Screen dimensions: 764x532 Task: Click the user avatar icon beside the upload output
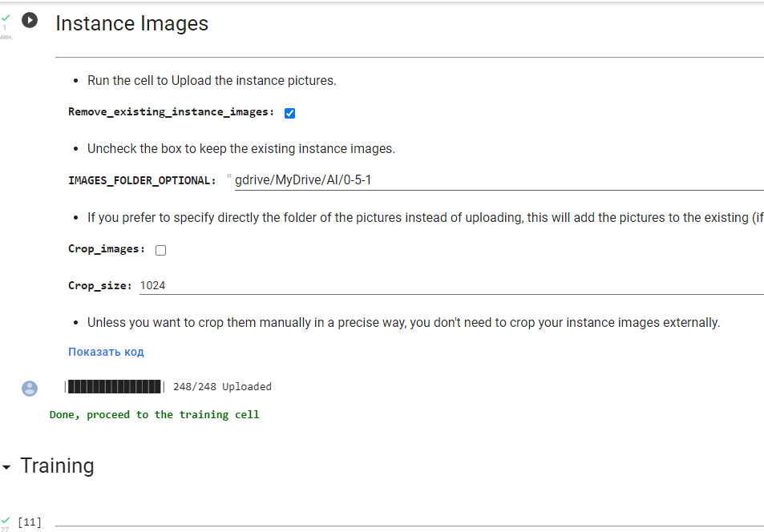click(x=30, y=389)
